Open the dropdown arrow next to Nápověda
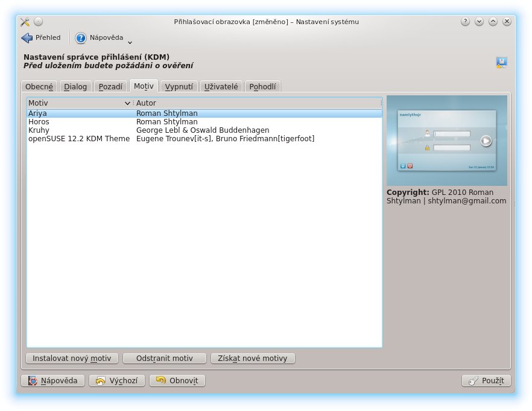The width and height of the screenshot is (532, 411). 130,42
